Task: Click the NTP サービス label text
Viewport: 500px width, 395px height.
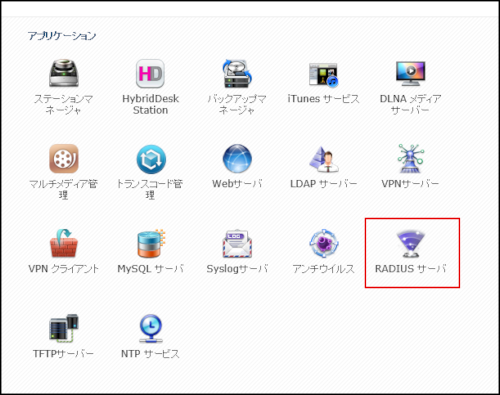Action: point(150,354)
